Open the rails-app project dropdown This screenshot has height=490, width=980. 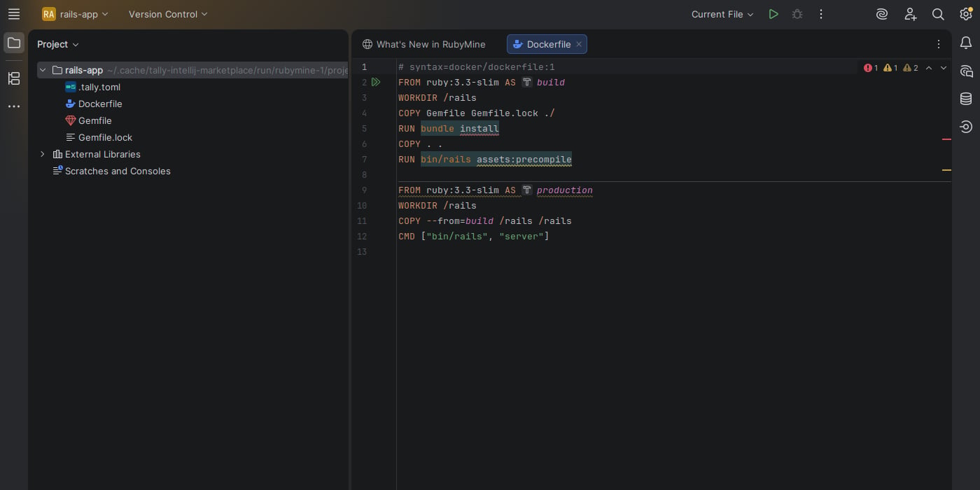coord(76,14)
